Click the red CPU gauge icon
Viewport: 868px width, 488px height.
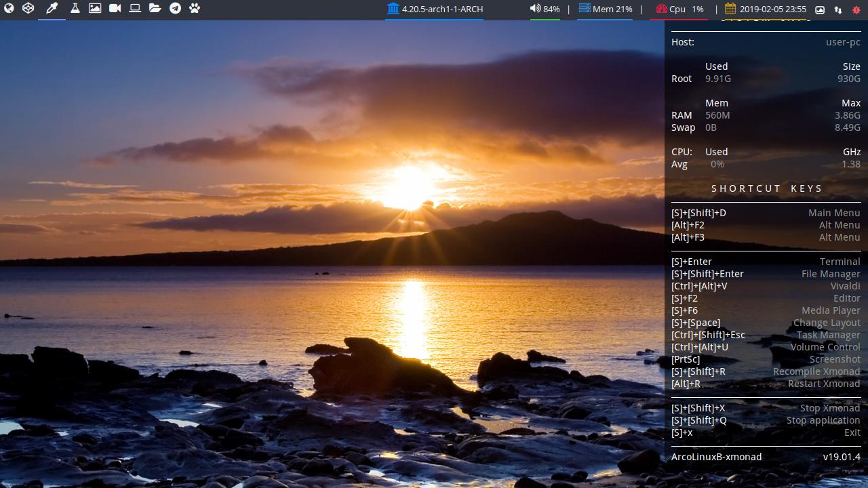click(661, 9)
